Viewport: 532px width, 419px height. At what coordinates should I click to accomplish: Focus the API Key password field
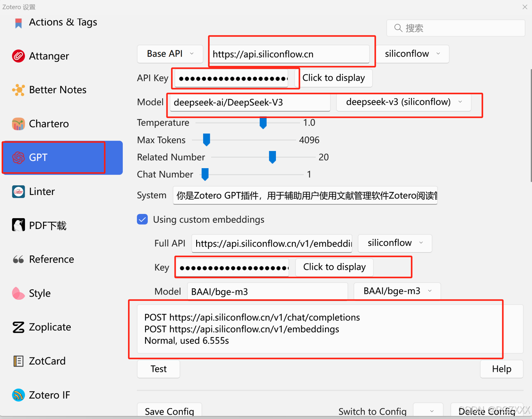point(232,79)
